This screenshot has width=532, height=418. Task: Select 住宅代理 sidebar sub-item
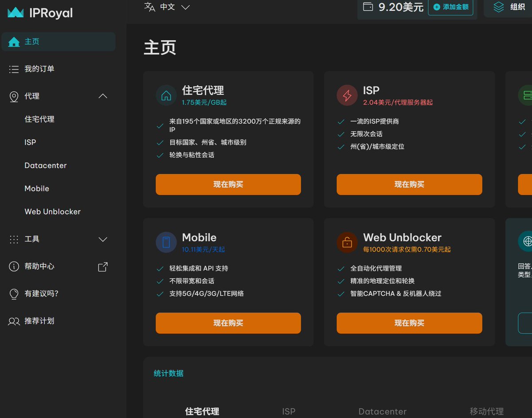click(x=39, y=119)
